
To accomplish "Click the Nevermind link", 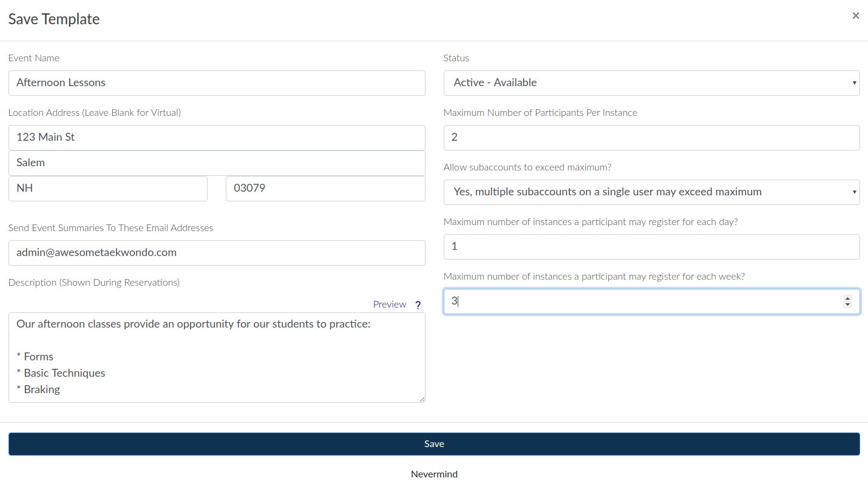I will click(x=434, y=474).
